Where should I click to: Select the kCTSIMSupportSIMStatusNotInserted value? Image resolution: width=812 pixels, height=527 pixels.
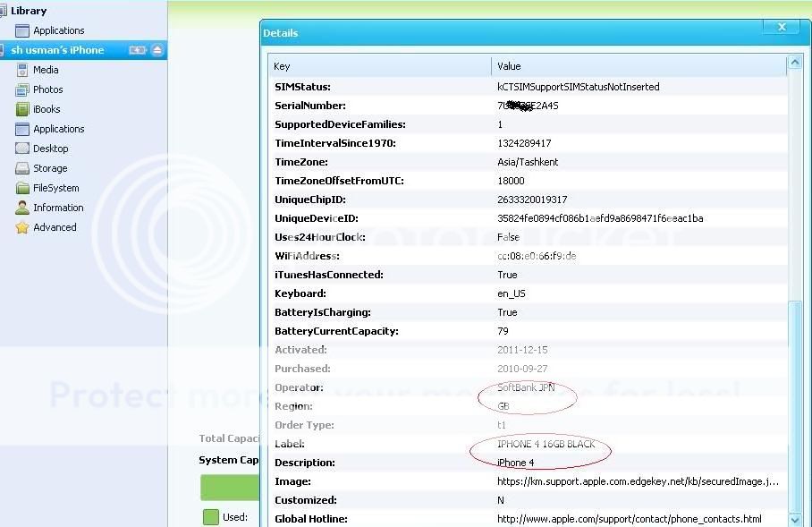(x=579, y=87)
